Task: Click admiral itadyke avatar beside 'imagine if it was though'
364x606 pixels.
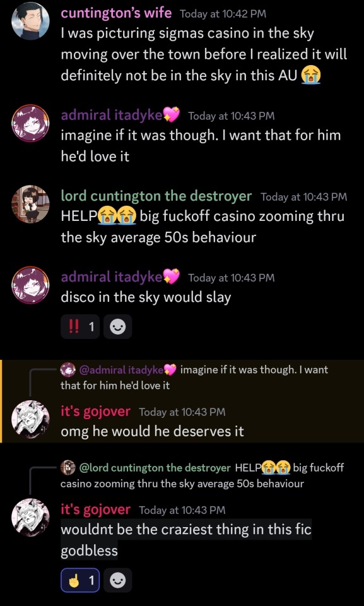Action: tap(30, 123)
